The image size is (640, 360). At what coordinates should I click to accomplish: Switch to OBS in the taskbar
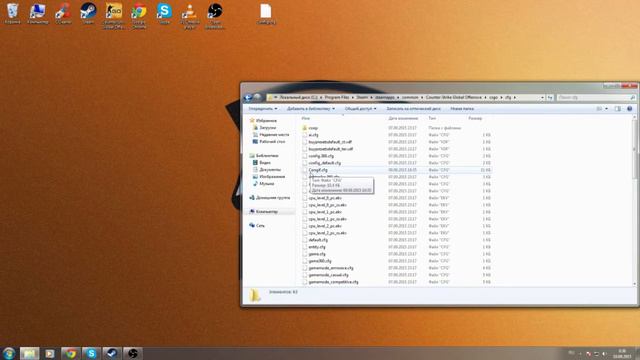133,353
